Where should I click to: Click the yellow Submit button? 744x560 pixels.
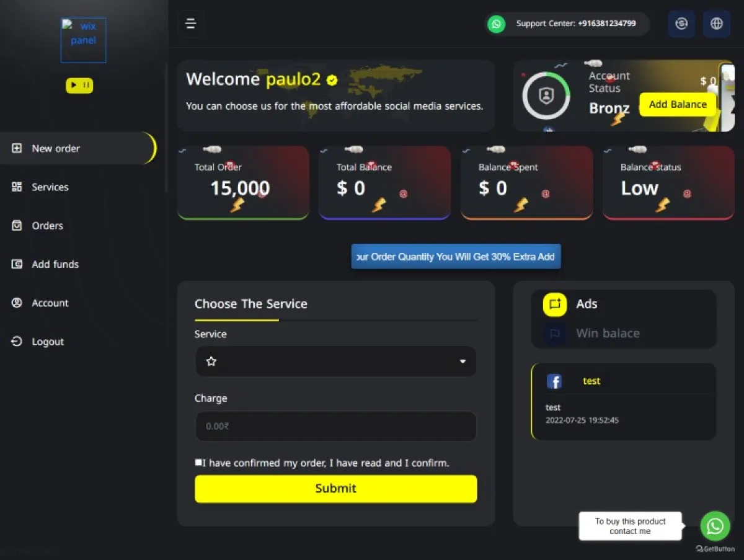(335, 489)
